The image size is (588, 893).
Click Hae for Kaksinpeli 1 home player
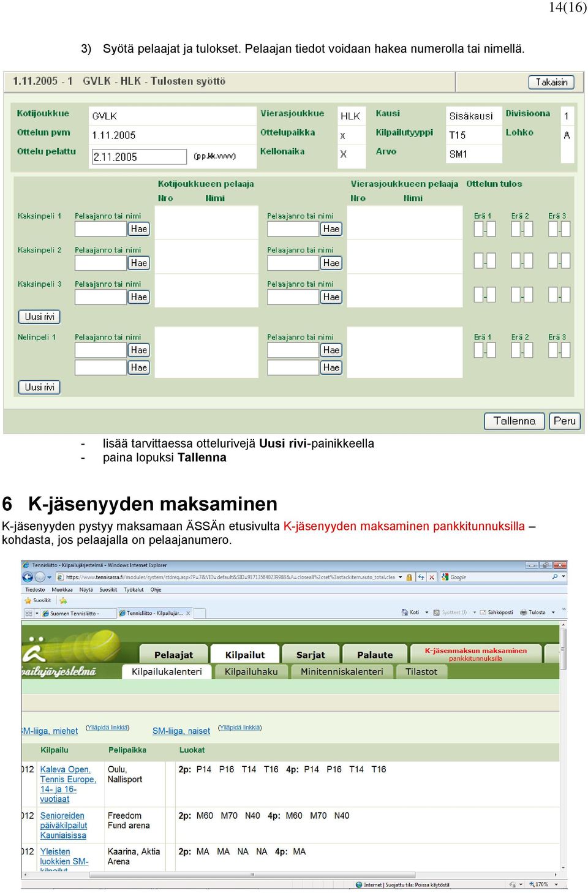coord(139,228)
